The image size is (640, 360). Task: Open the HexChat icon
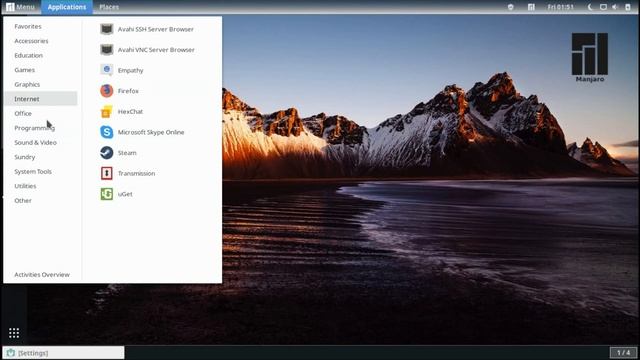[x=107, y=111]
